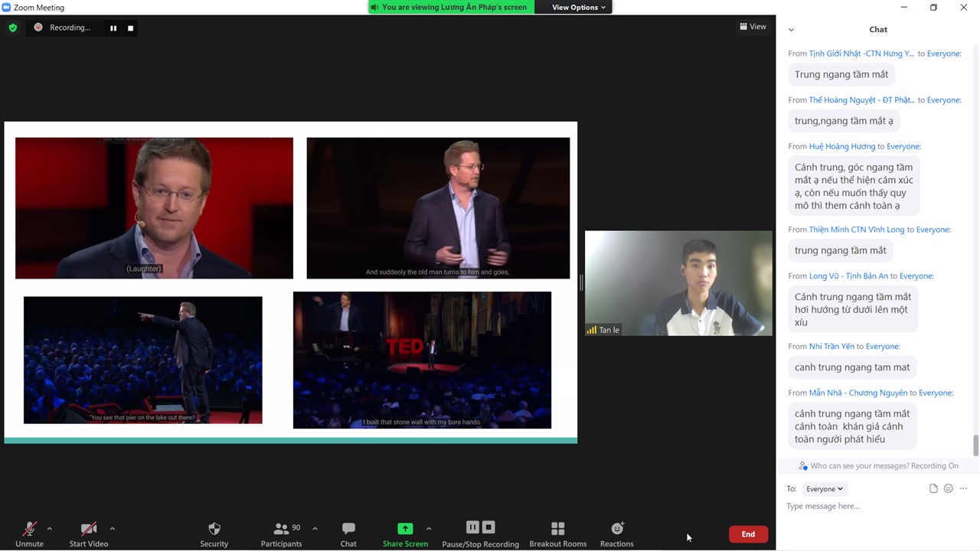
Task: Focus the Type message here field
Action: pos(877,507)
